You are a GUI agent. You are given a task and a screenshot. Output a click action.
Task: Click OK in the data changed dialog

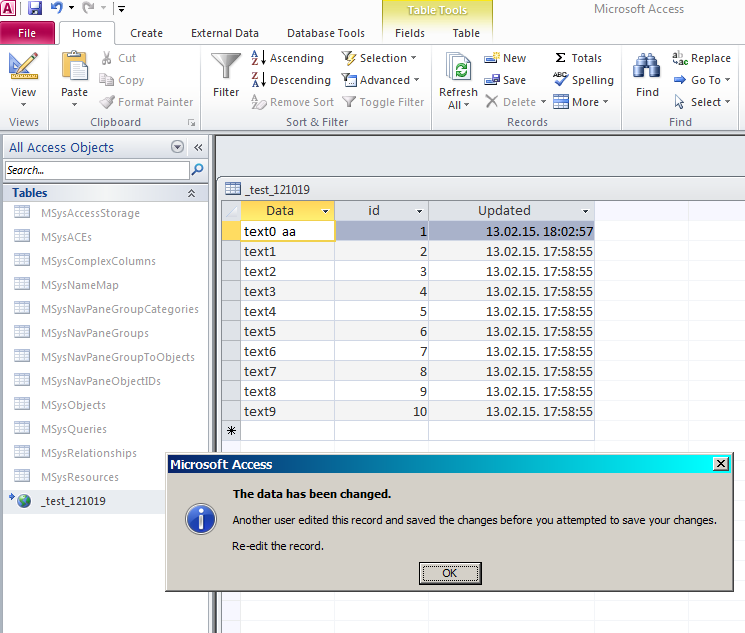(x=450, y=573)
